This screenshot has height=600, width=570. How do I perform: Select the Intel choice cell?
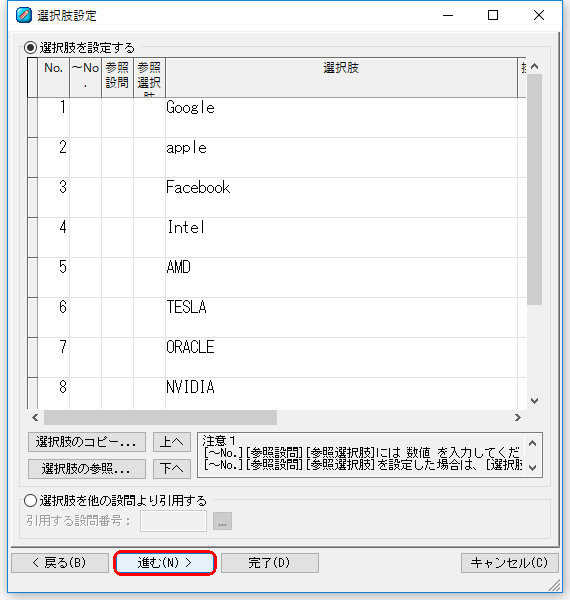(x=341, y=237)
